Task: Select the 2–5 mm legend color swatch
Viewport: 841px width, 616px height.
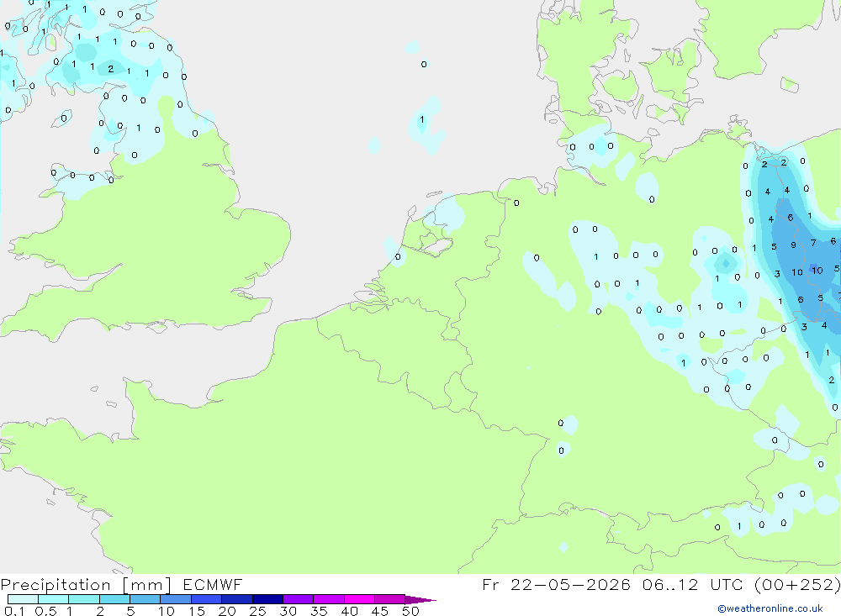Action: click(114, 599)
